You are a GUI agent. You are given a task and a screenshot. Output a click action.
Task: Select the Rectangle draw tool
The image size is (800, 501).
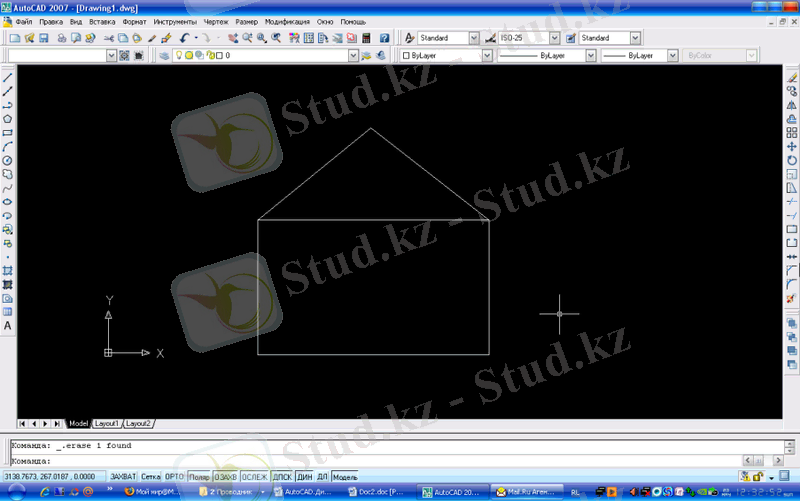(x=7, y=132)
